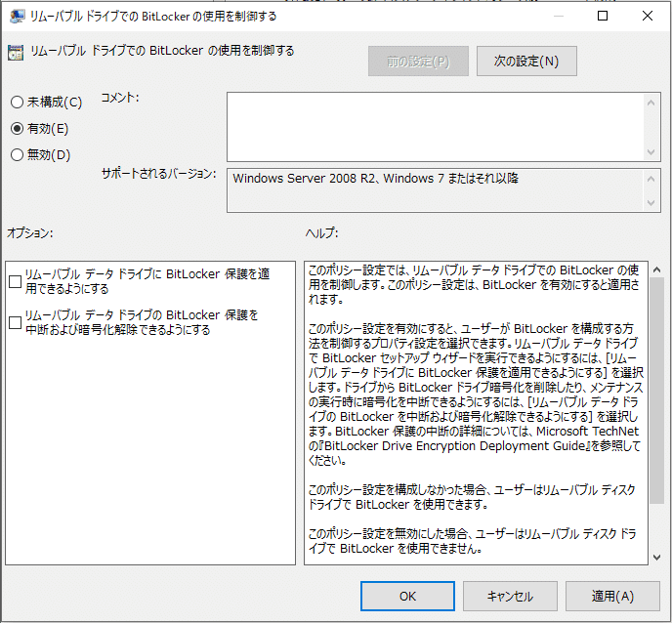The height and width of the screenshot is (623, 672).
Task: Click the ヘルプ: label
Action: [x=321, y=232]
